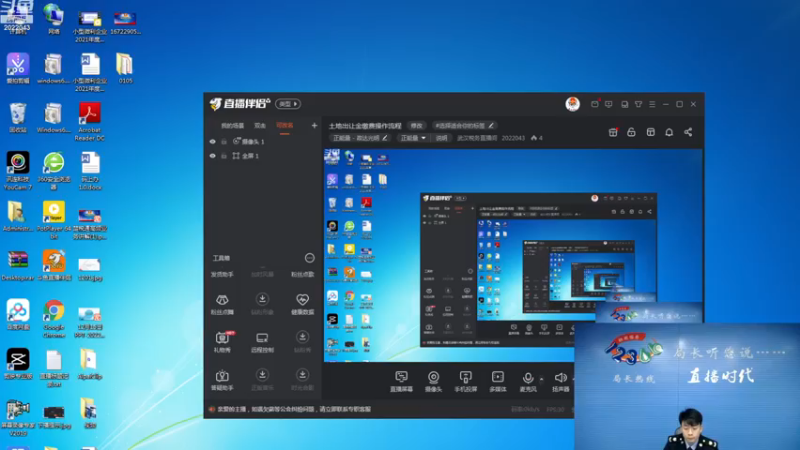Click the room number 2022043
This screenshot has height=450, width=800.
point(513,138)
